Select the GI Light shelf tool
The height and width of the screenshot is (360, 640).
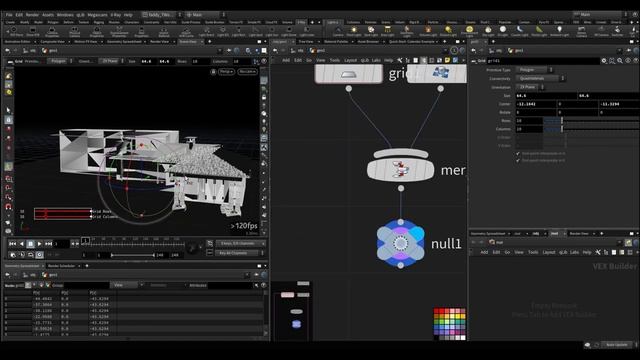(502, 31)
